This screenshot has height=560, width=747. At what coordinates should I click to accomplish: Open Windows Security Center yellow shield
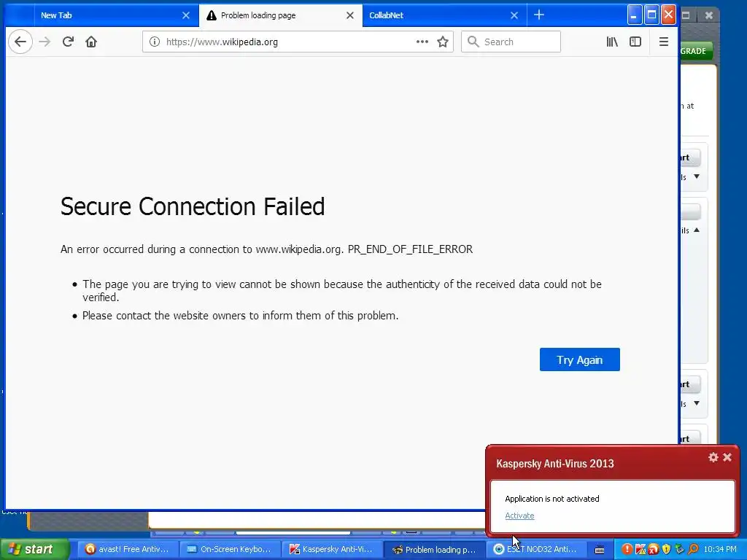click(666, 549)
